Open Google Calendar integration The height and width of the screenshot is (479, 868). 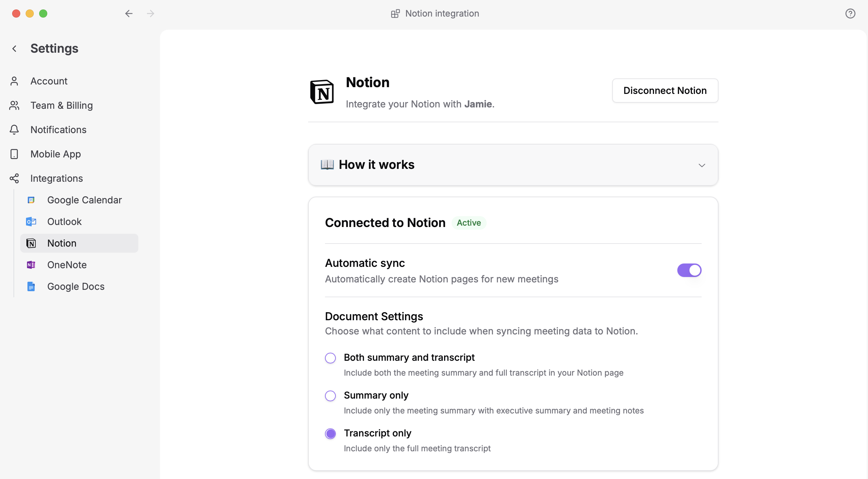coord(79,200)
